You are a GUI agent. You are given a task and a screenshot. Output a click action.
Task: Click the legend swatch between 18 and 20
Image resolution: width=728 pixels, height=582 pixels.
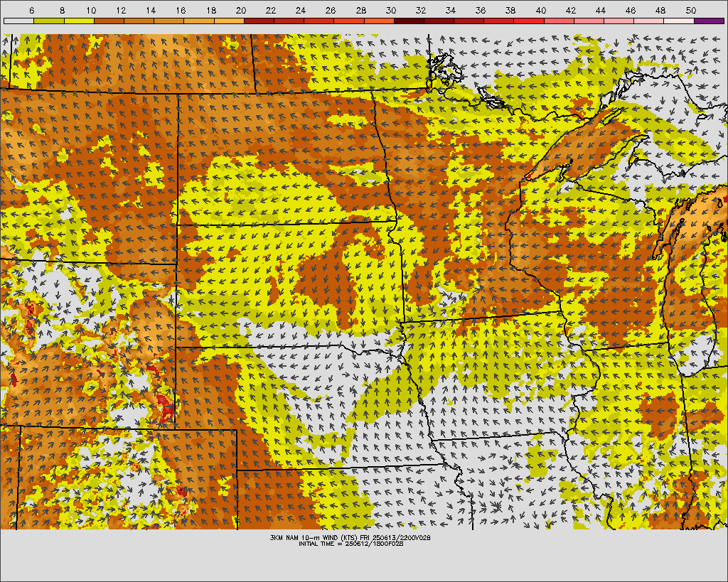tap(229, 21)
